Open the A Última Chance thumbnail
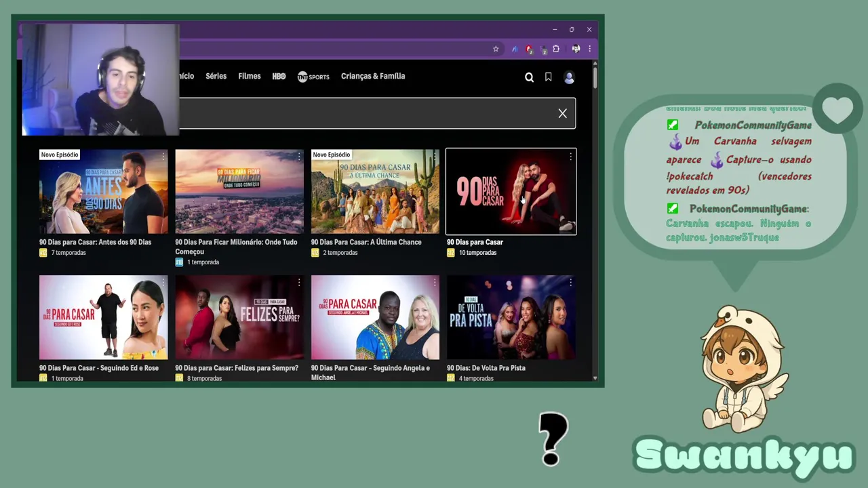This screenshot has height=488, width=868. 375,191
